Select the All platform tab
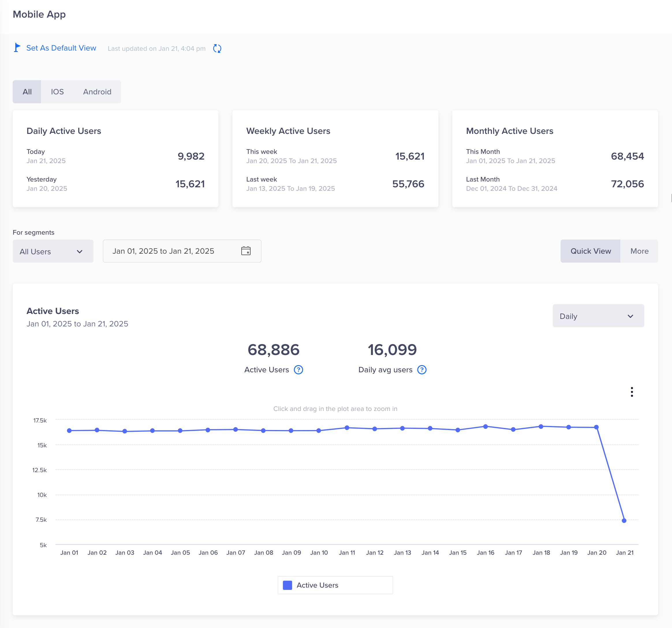This screenshot has height=628, width=672. click(x=27, y=91)
